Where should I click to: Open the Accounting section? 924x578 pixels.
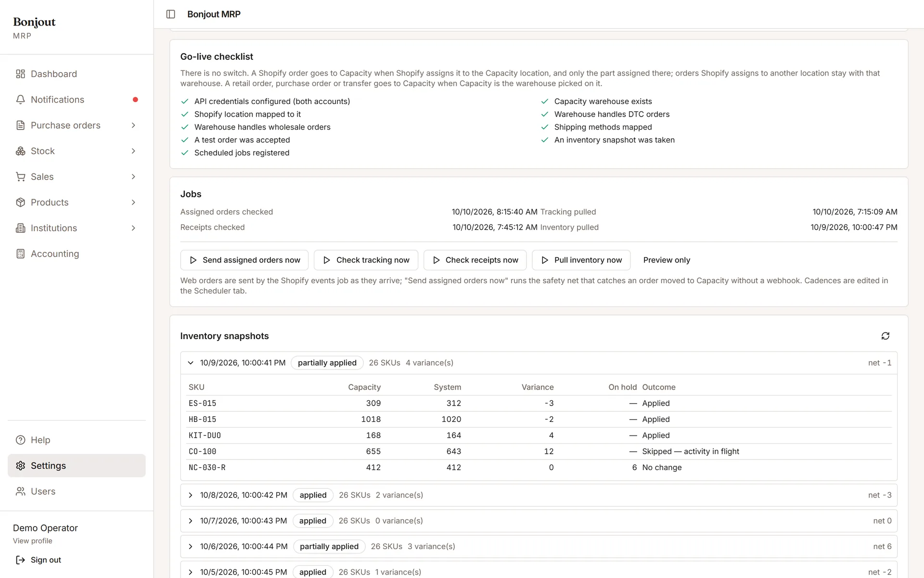click(x=77, y=254)
